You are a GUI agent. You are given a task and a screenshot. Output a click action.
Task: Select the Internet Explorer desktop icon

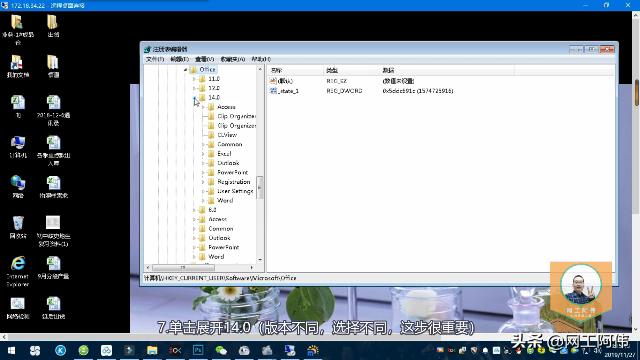[18, 271]
